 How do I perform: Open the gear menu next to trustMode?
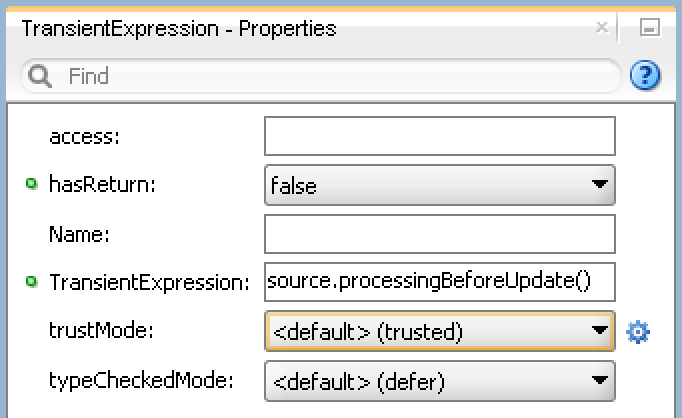[x=638, y=332]
